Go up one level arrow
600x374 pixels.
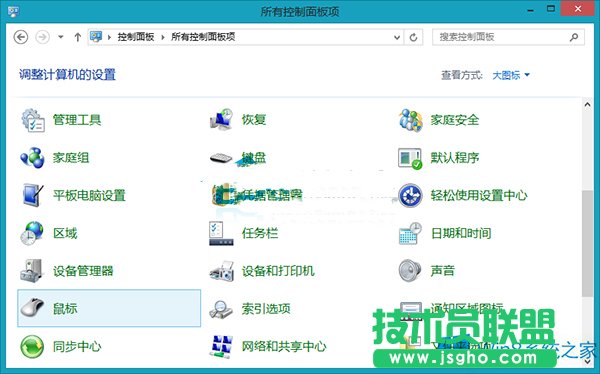(78, 37)
